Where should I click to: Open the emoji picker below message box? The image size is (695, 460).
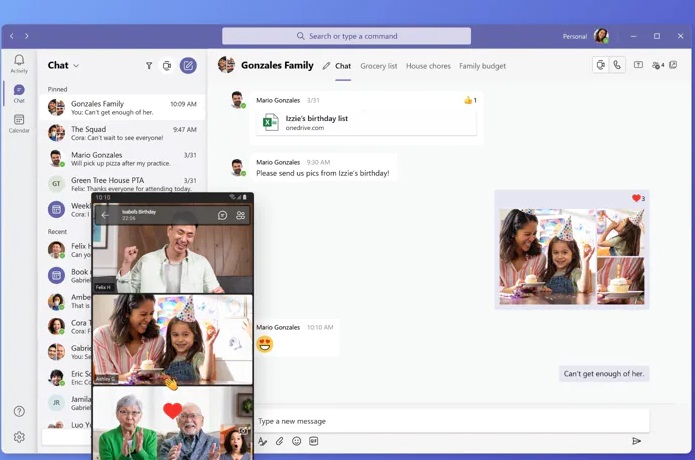click(x=297, y=441)
